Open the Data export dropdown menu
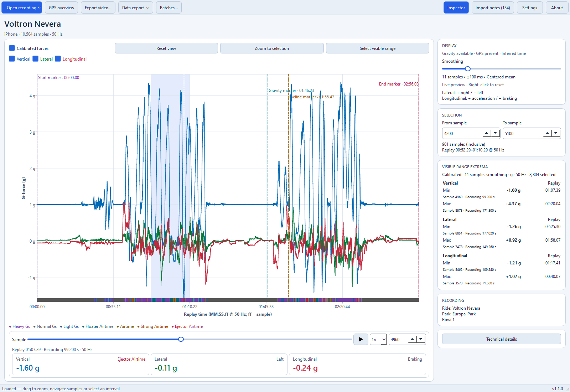This screenshot has width=570, height=392. (135, 7)
